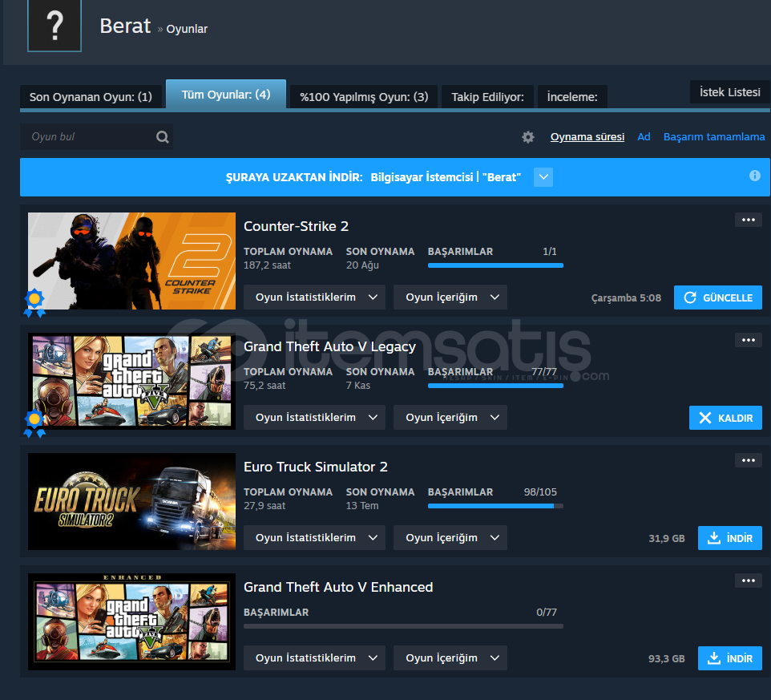
Task: Expand the remote download device dropdown arrow
Action: pos(543,177)
